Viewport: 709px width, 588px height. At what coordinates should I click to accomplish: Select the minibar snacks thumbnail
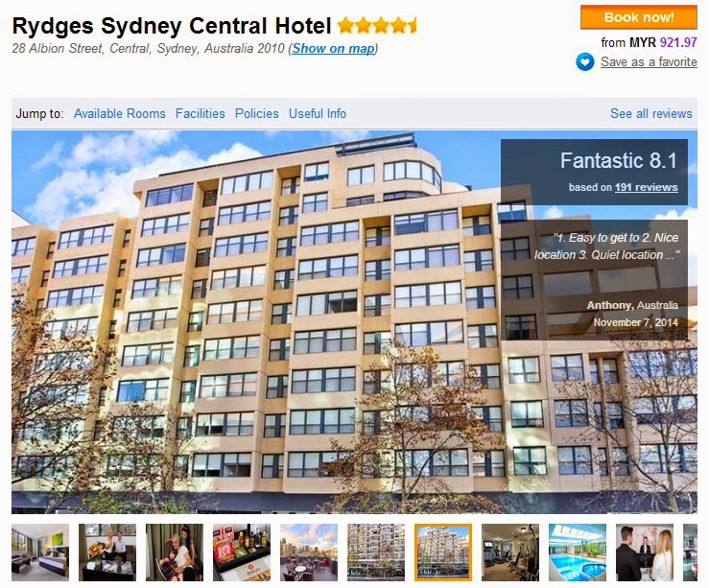point(242,553)
